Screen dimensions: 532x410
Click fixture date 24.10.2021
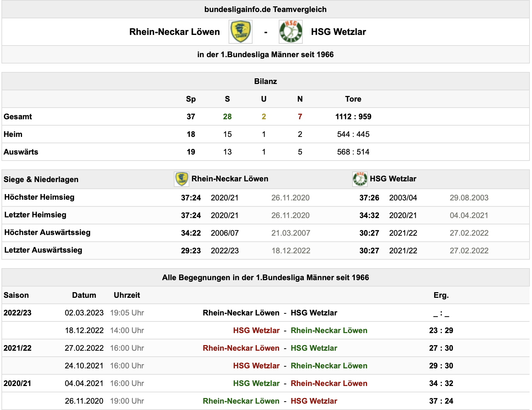(84, 366)
